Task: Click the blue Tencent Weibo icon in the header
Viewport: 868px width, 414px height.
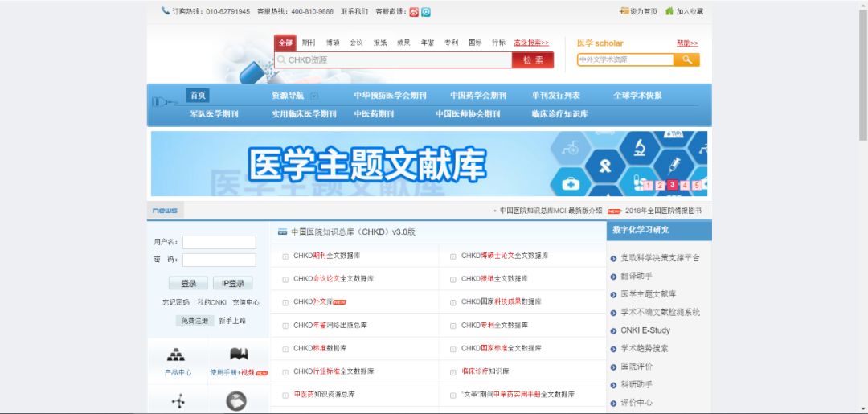Action: point(426,11)
